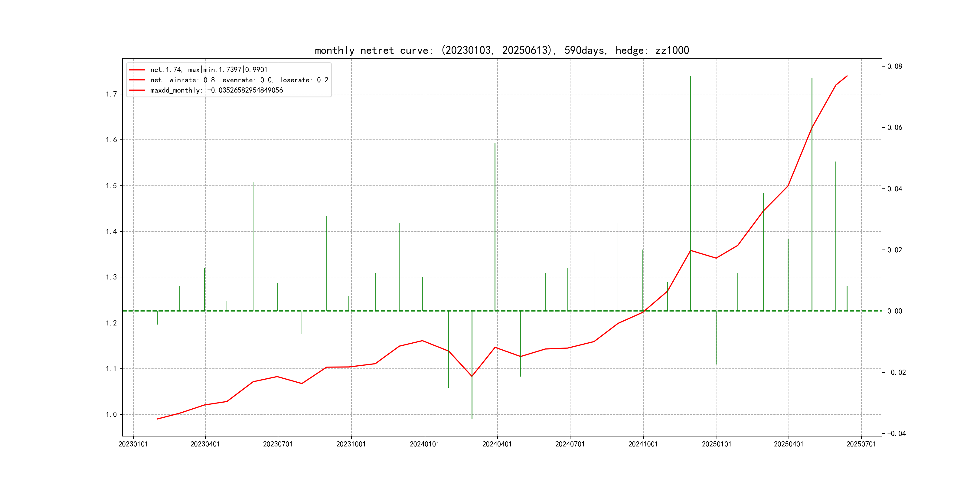Click red line swatch beside maxdd_monthly legend
The height and width of the screenshot is (490, 980).
coord(137,90)
